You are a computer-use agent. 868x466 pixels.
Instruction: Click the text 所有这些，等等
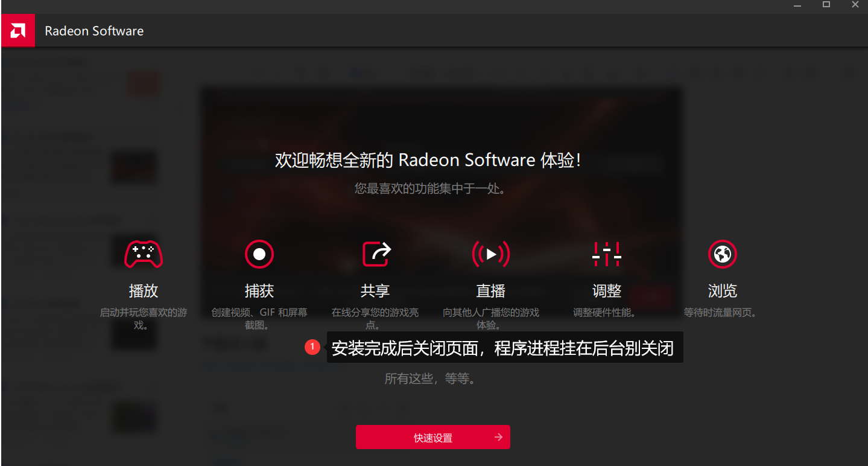[431, 379]
